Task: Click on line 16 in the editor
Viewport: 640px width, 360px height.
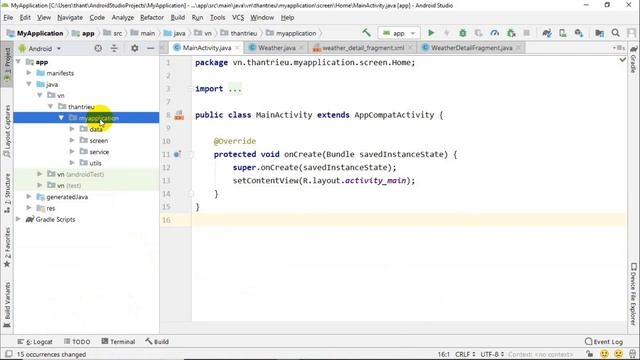Action: pos(408,220)
